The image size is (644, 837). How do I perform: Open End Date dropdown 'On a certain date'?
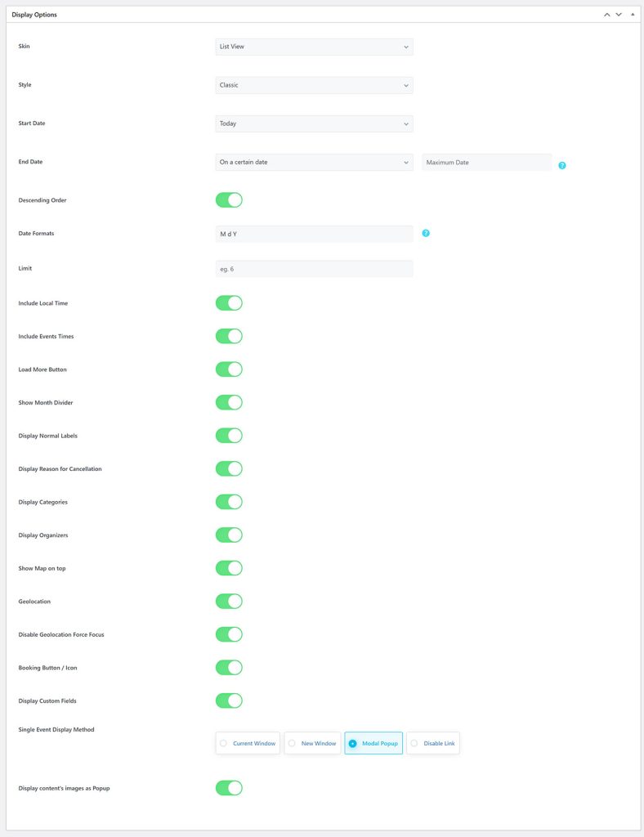click(x=314, y=162)
